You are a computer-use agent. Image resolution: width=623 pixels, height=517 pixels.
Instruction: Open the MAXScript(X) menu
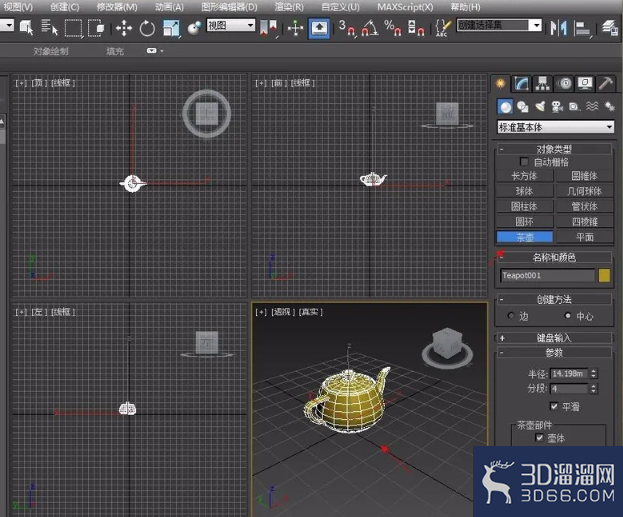click(x=405, y=7)
